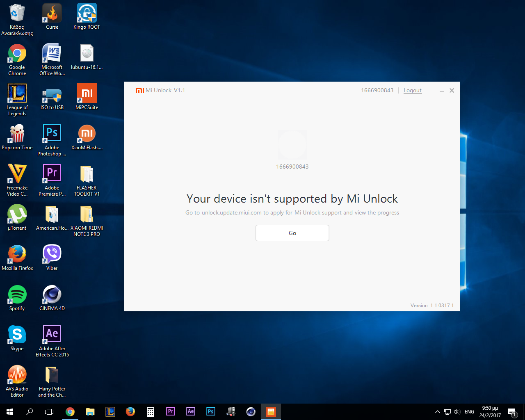Select the Viber desktop icon
The image size is (525, 420).
click(x=52, y=258)
